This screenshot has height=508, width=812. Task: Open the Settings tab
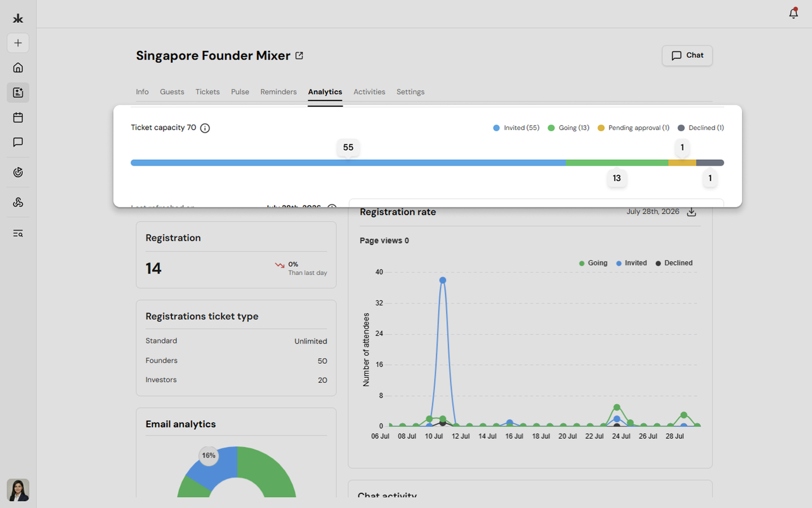tap(410, 92)
